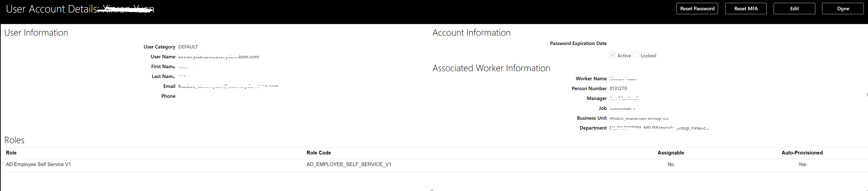The width and height of the screenshot is (868, 191).
Task: Toggle the Locked checkbox
Action: point(635,55)
